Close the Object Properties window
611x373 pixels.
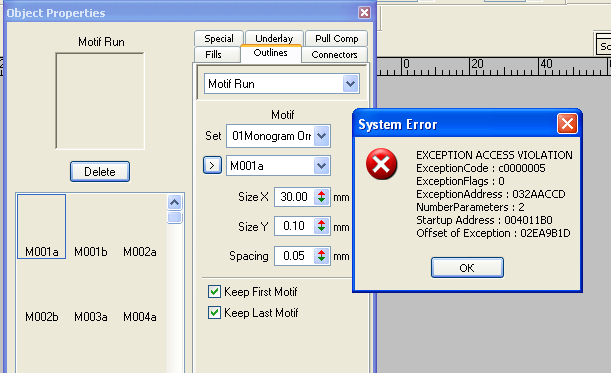[364, 12]
